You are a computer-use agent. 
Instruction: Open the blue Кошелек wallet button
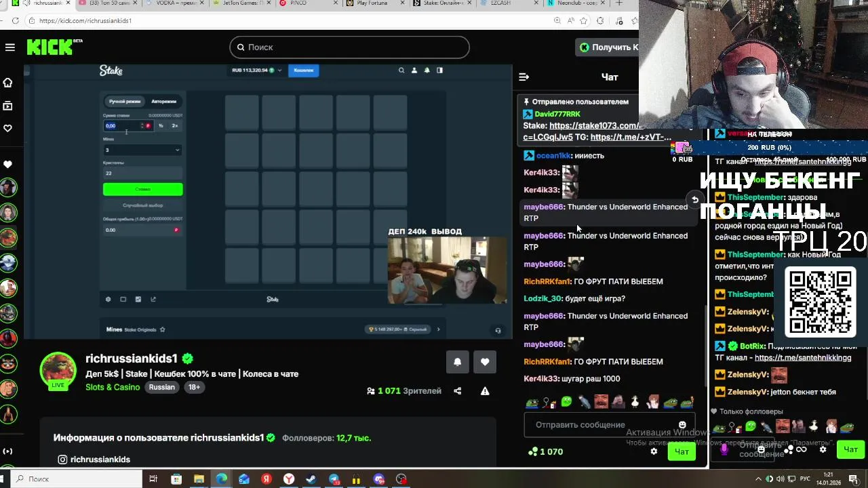point(303,70)
